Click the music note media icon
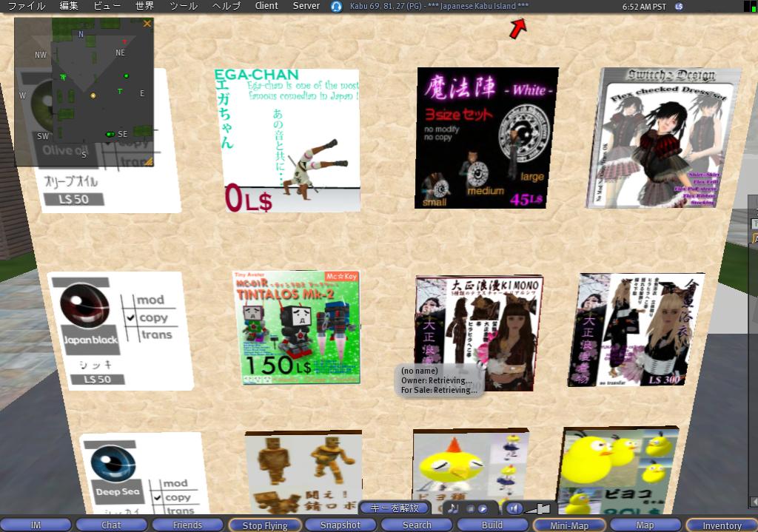The height and width of the screenshot is (532, 758). (x=453, y=508)
